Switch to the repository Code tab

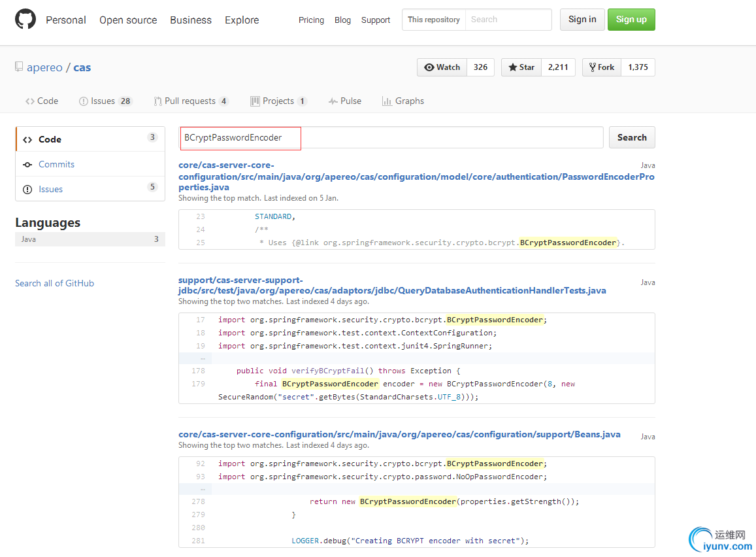(x=42, y=101)
